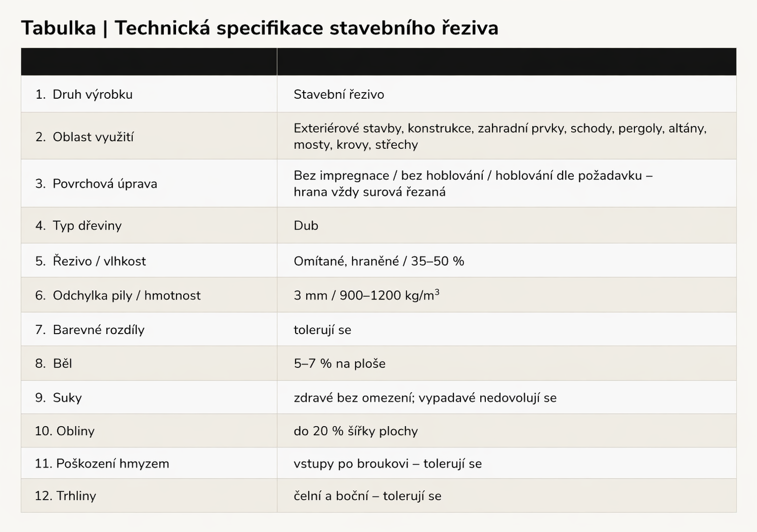Select the "Řezivo / vlhkost" row label
Image resolution: width=757 pixels, height=532 pixels.
99,261
